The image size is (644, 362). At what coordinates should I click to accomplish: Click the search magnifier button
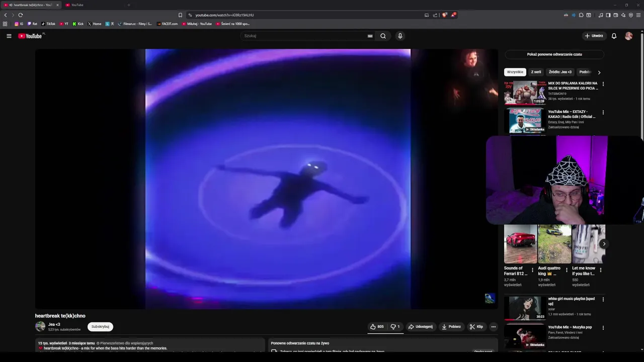[x=383, y=36]
